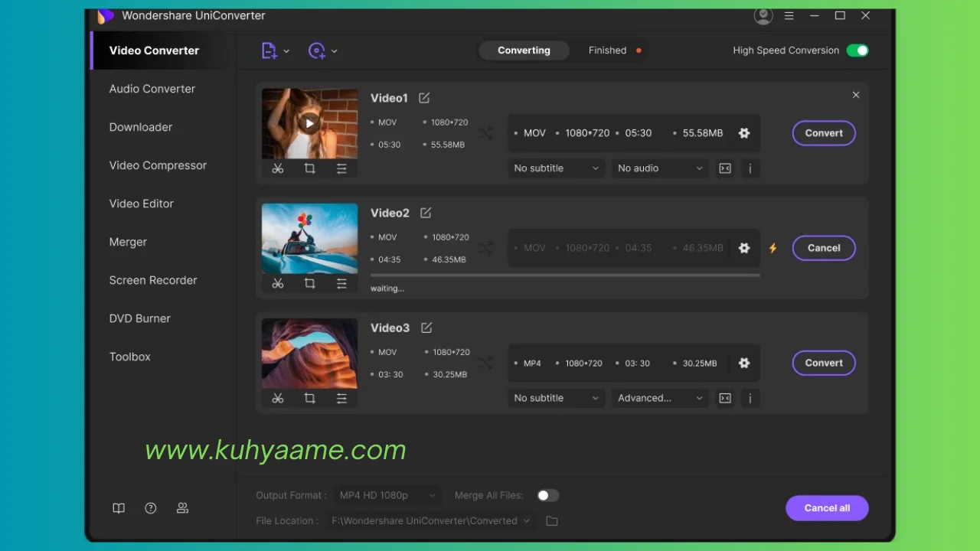Click the Video2 conversion progress bar

(565, 275)
